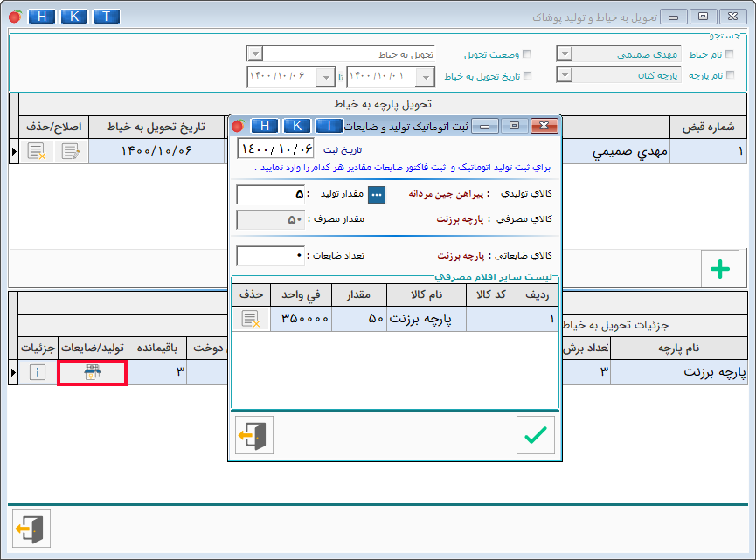Select the row marker of پارچه برزنت details row

[13, 372]
